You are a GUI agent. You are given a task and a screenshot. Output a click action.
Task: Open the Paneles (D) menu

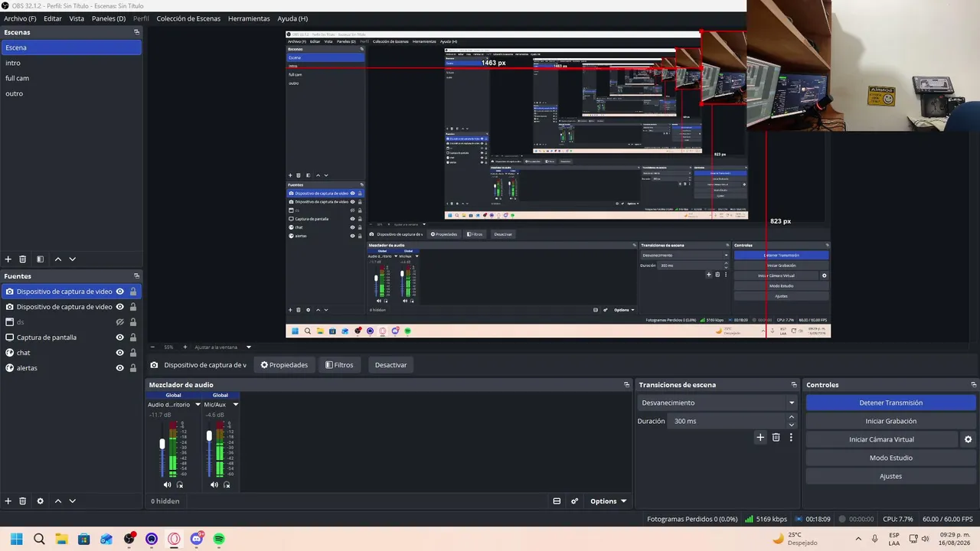[x=109, y=18]
